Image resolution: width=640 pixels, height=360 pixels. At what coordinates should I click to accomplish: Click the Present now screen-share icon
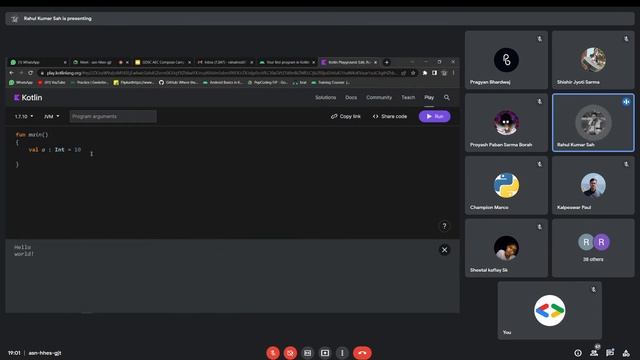(x=325, y=353)
